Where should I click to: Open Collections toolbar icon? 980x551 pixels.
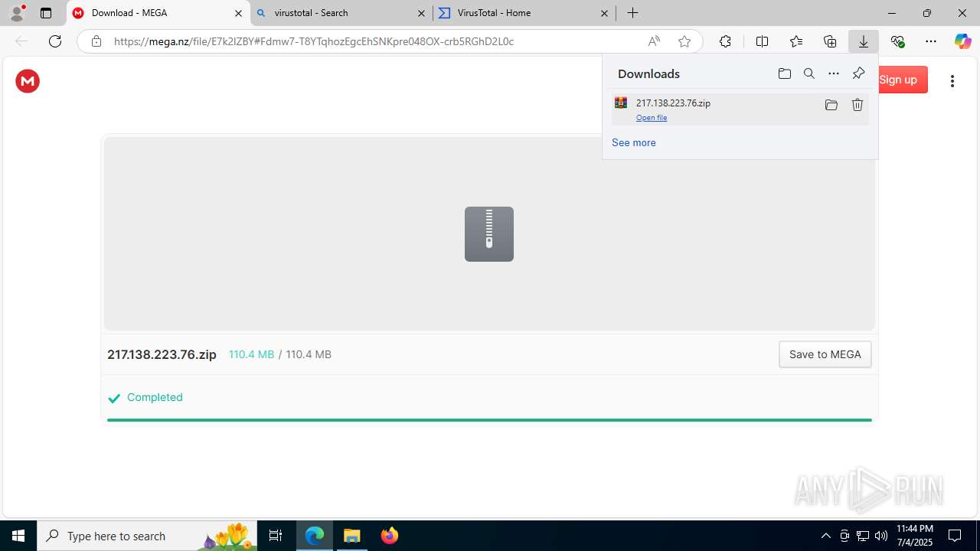click(x=830, y=41)
